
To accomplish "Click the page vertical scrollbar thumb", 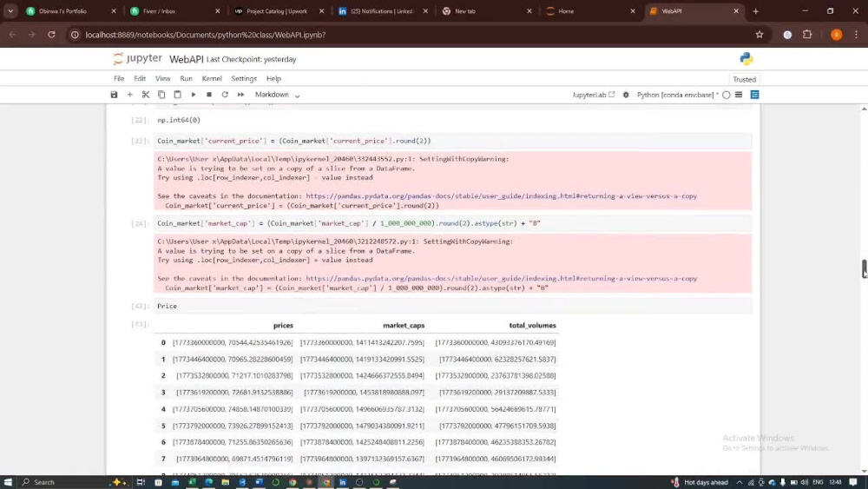I will click(864, 268).
